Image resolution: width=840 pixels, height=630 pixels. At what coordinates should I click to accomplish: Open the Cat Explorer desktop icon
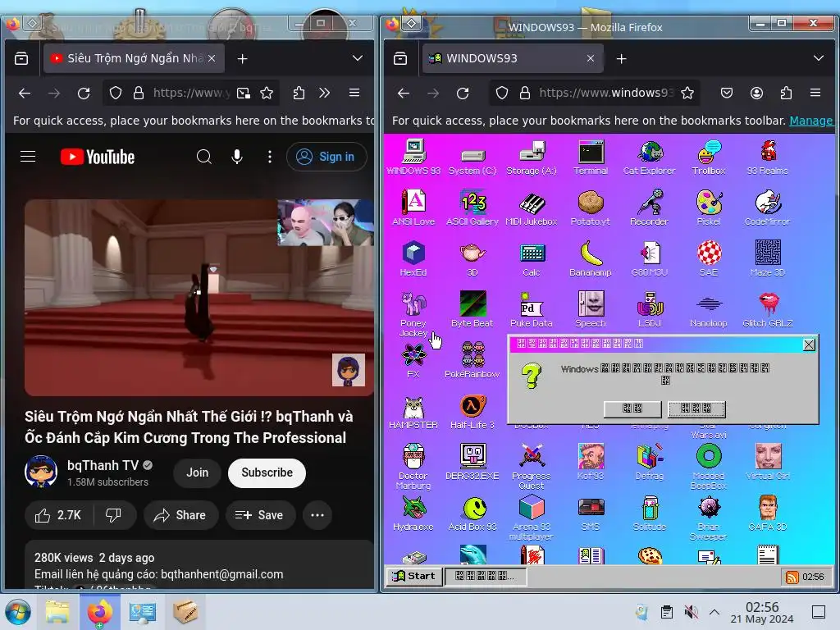pos(650,157)
